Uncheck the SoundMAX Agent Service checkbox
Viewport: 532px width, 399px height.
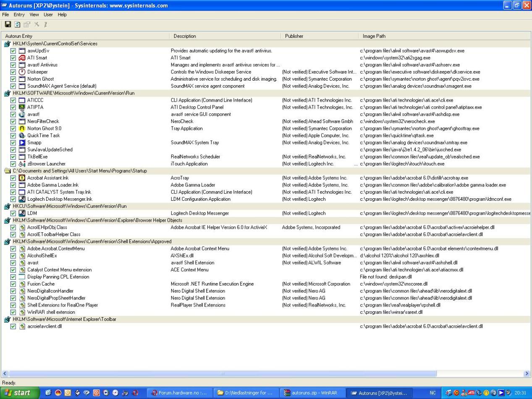(x=13, y=86)
